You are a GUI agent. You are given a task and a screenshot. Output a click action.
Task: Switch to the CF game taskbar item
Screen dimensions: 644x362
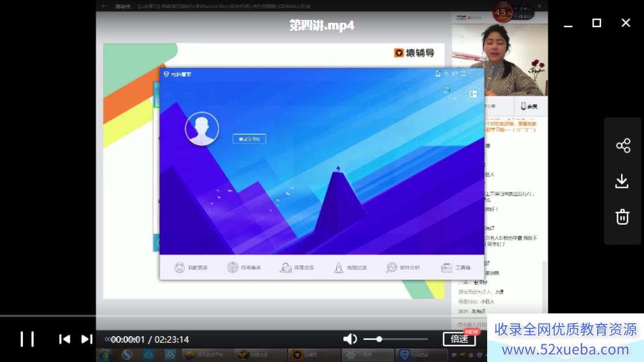pos(261,355)
